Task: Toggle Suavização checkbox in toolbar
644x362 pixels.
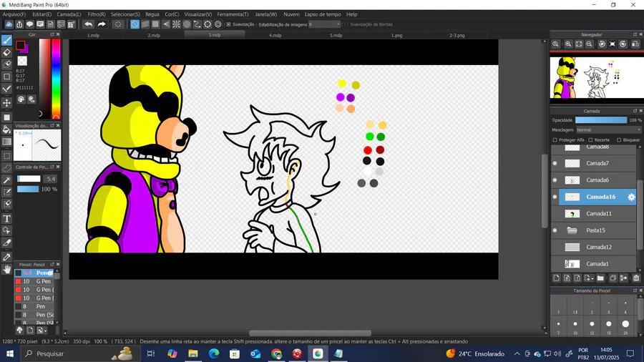Action: (229, 24)
